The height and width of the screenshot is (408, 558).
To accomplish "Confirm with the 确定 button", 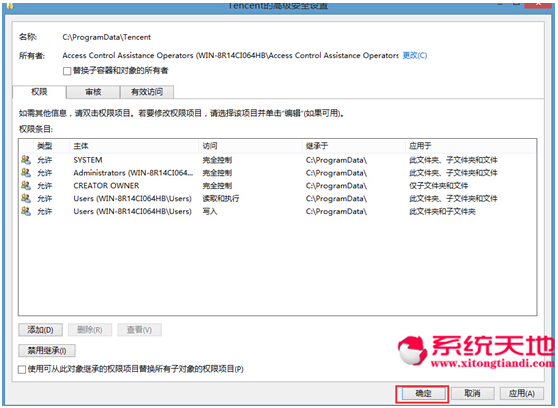I will tap(423, 393).
